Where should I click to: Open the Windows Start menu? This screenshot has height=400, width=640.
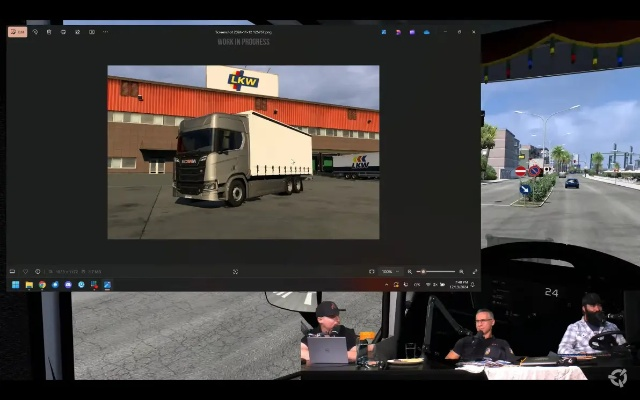16,285
